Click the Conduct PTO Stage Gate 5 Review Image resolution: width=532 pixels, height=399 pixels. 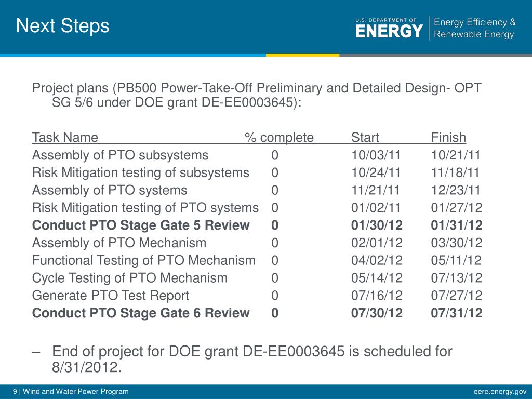(x=141, y=225)
